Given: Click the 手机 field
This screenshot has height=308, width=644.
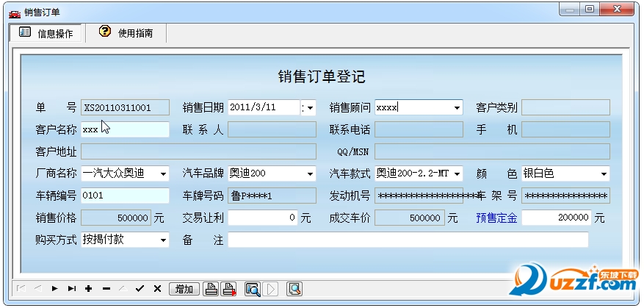Looking at the screenshot, I should pyautogui.click(x=565, y=129).
